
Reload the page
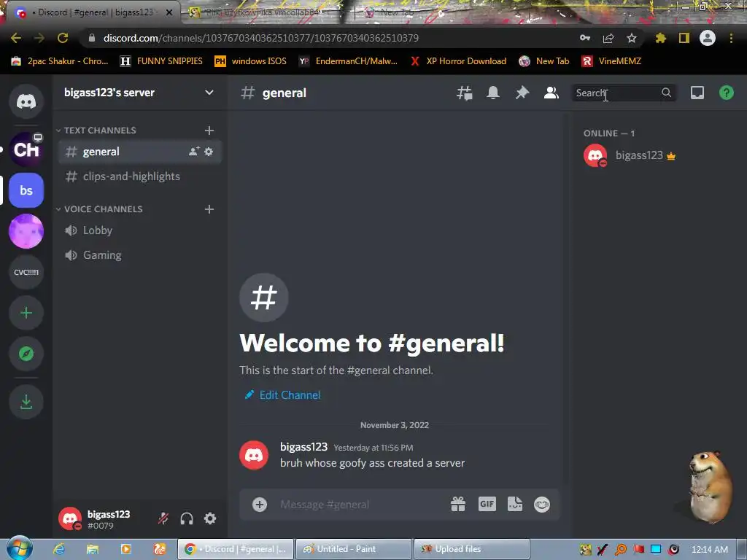point(63,38)
